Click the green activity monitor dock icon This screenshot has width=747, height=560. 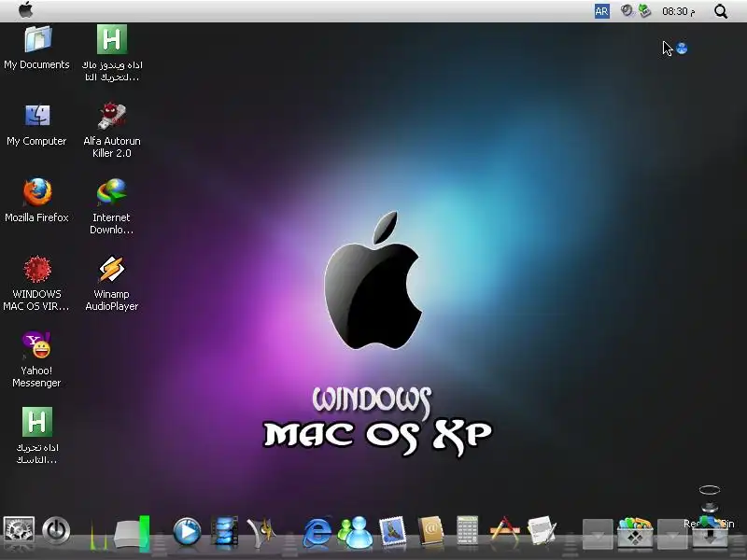99,534
